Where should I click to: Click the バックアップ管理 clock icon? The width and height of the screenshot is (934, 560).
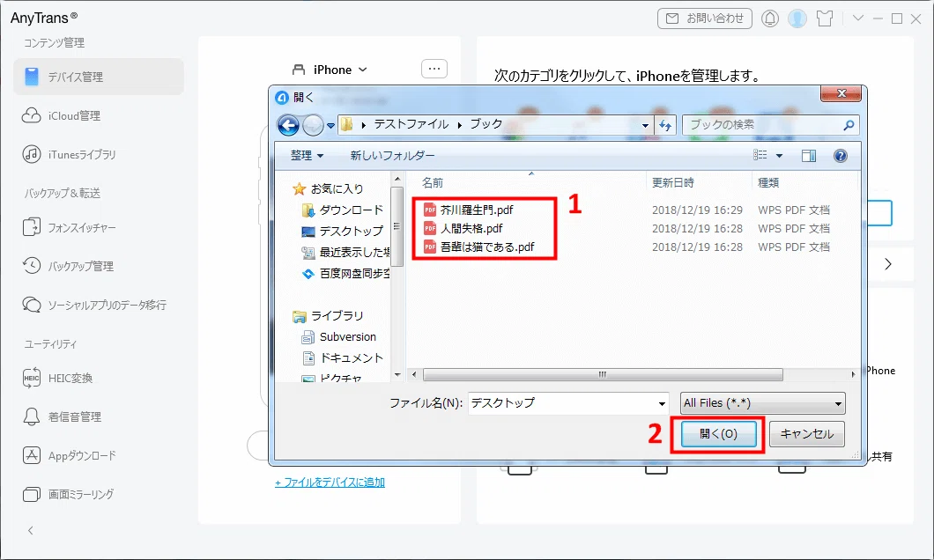32,265
